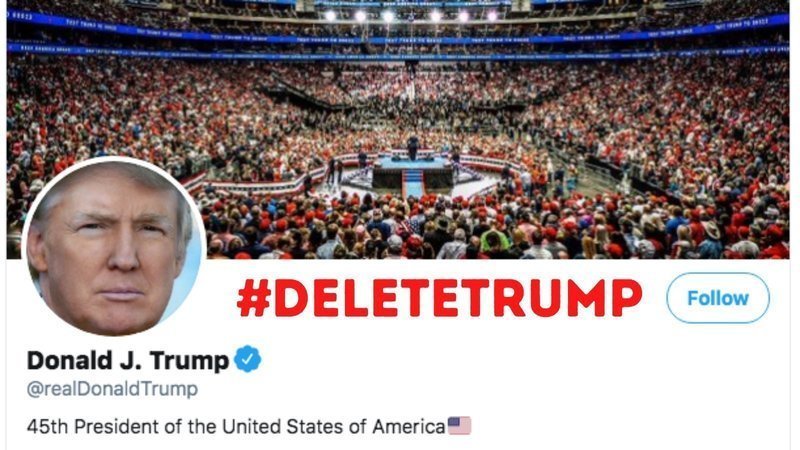Click "Trump" in the bold display name

click(x=189, y=361)
